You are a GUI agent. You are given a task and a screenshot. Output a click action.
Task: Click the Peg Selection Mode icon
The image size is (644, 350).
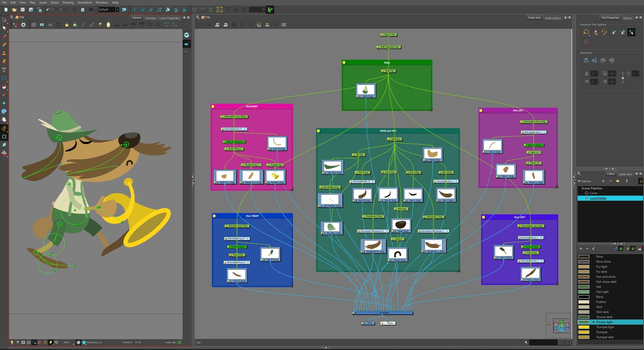[596, 33]
